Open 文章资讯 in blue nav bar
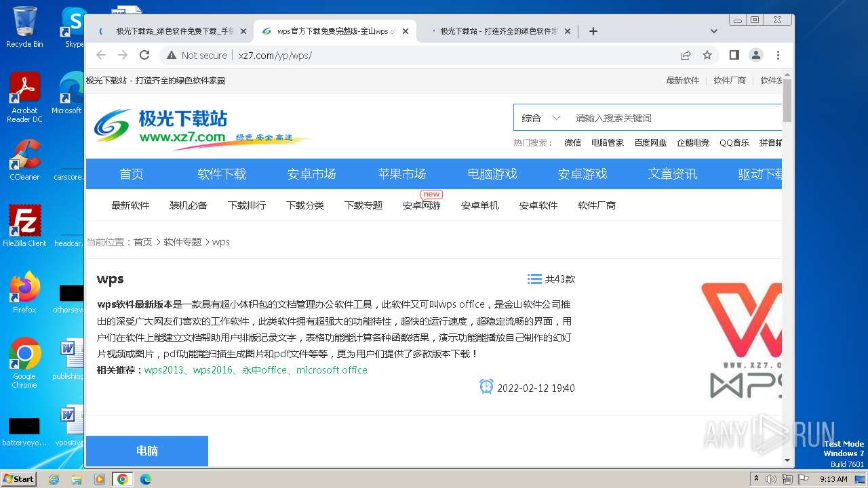868x488 pixels. point(673,174)
